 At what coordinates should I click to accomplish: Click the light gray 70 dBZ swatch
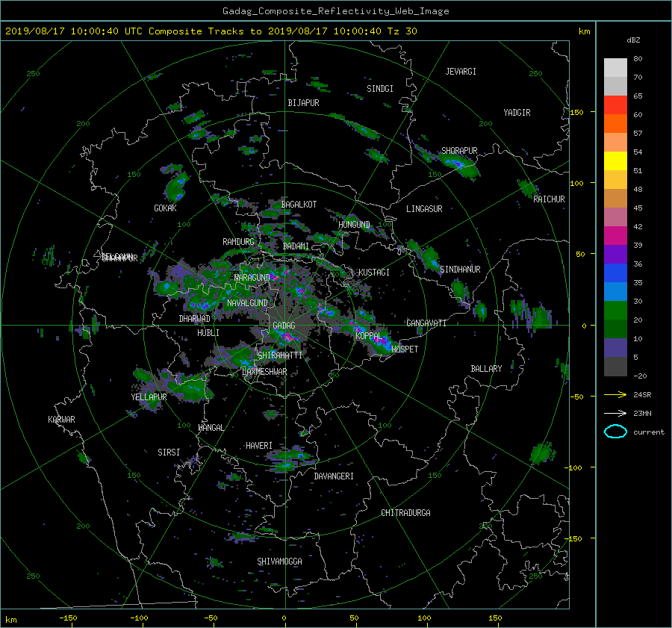615,68
